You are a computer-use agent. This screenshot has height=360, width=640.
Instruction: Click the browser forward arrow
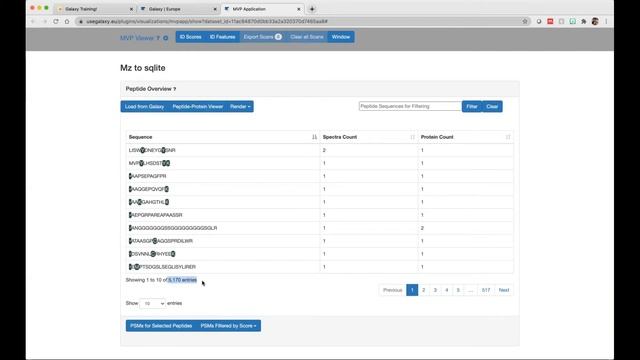pos(44,21)
